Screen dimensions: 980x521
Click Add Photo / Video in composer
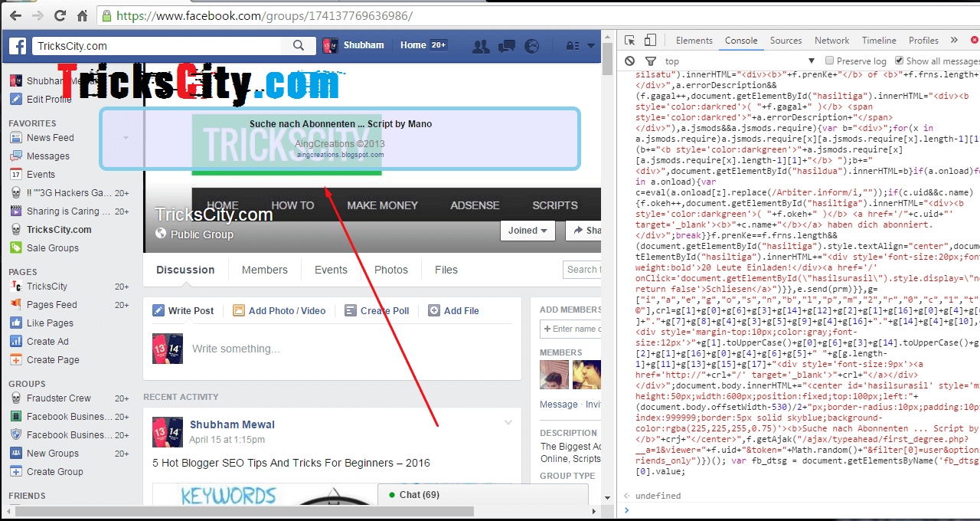coord(279,311)
